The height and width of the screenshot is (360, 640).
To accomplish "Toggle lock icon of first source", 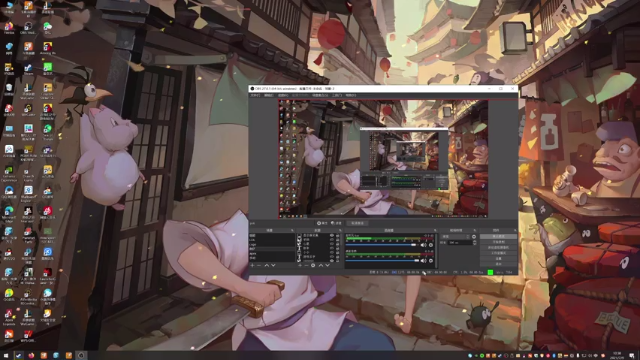I will coord(337,236).
